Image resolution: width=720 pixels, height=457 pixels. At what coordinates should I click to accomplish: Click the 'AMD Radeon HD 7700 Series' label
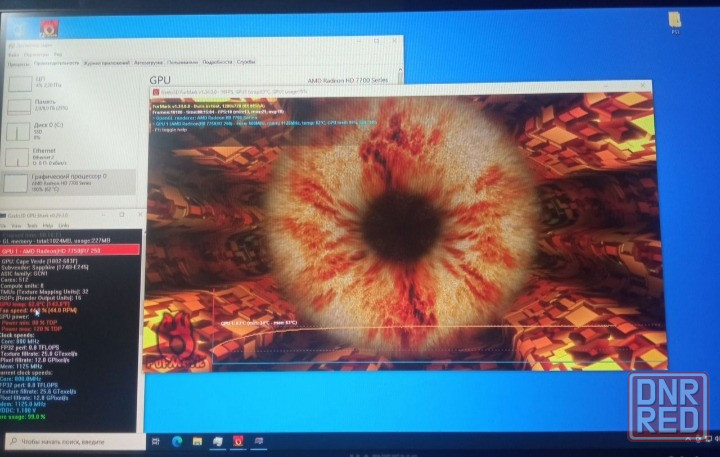coord(348,80)
